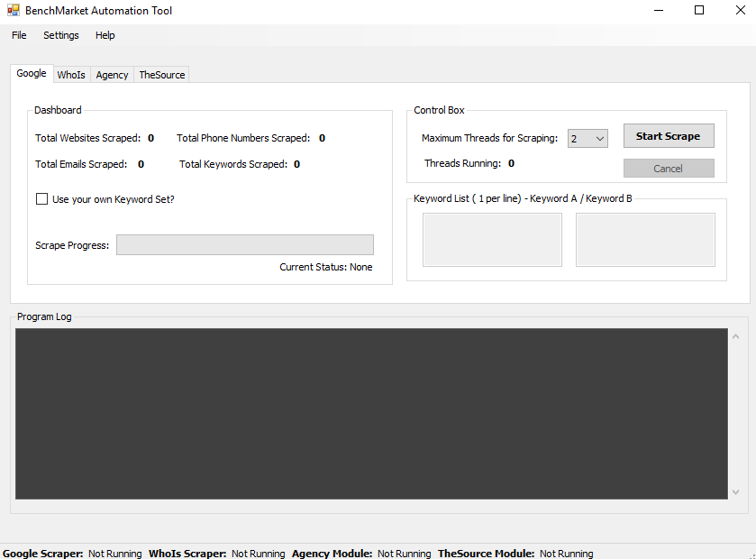Viewport: 756px width, 559px height.
Task: Click the Keyword A list box
Action: (x=492, y=240)
